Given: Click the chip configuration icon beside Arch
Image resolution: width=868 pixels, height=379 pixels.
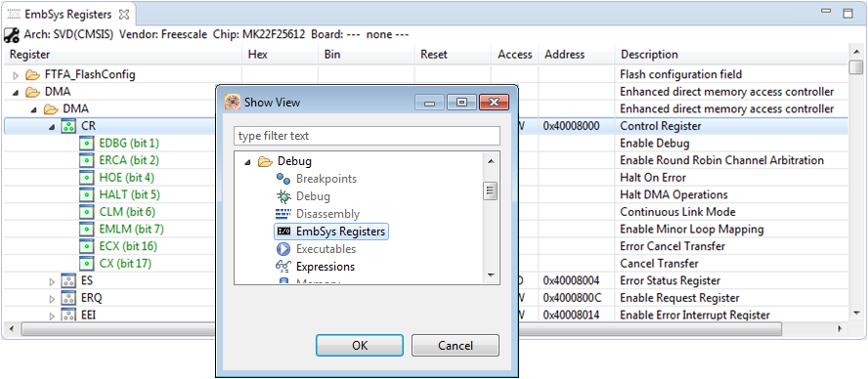Looking at the screenshot, I should coord(12,34).
